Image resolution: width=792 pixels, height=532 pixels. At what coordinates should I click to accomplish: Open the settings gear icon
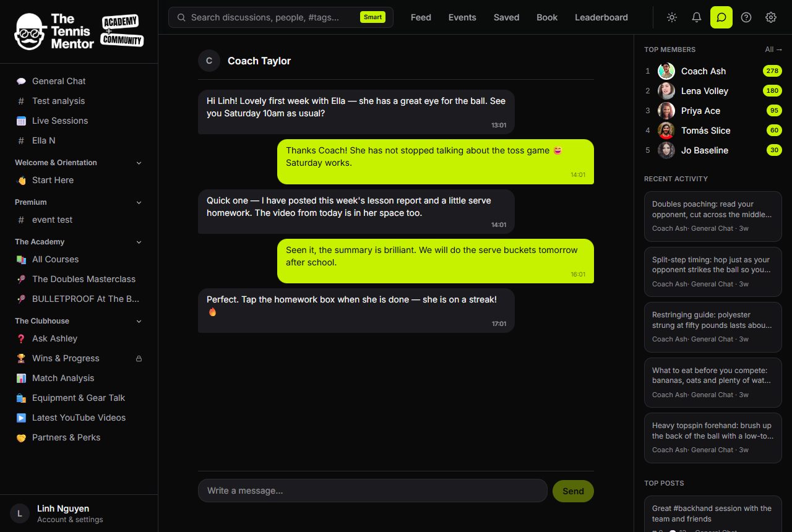771,17
